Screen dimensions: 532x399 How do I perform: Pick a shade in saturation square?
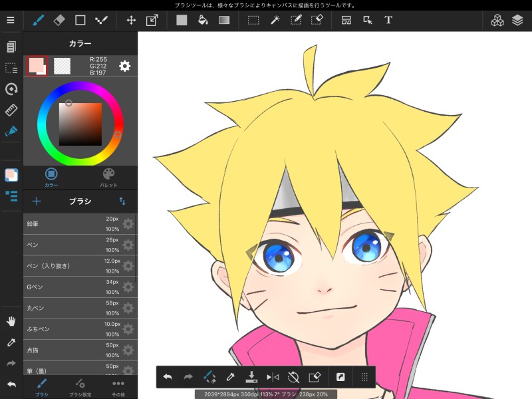(80, 124)
